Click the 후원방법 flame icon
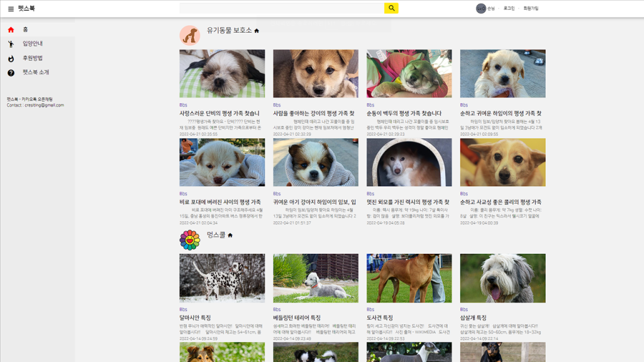644x362 pixels. (11, 58)
